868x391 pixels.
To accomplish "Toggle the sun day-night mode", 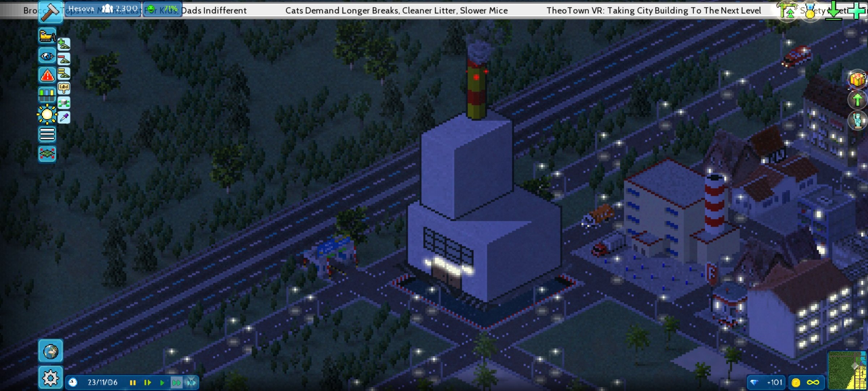I will (x=47, y=114).
